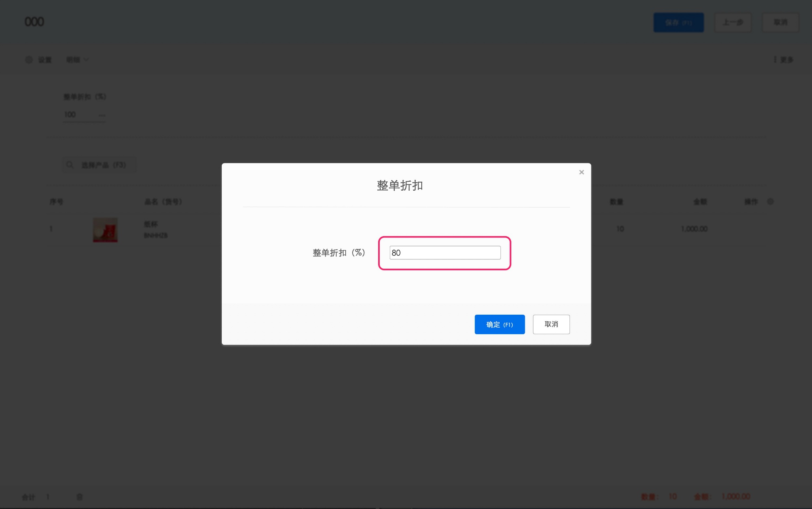Open the 设置 settings gear icon
812x509 pixels.
[x=28, y=59]
